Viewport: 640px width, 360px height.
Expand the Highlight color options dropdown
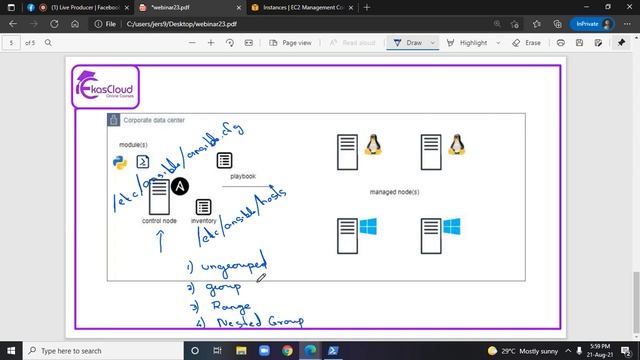pos(498,43)
